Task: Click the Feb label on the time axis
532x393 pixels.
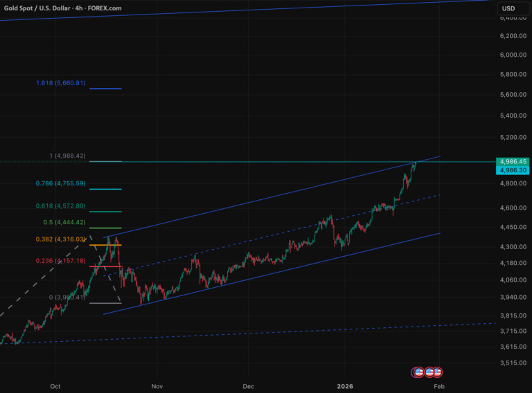Action: pyautogui.click(x=439, y=386)
